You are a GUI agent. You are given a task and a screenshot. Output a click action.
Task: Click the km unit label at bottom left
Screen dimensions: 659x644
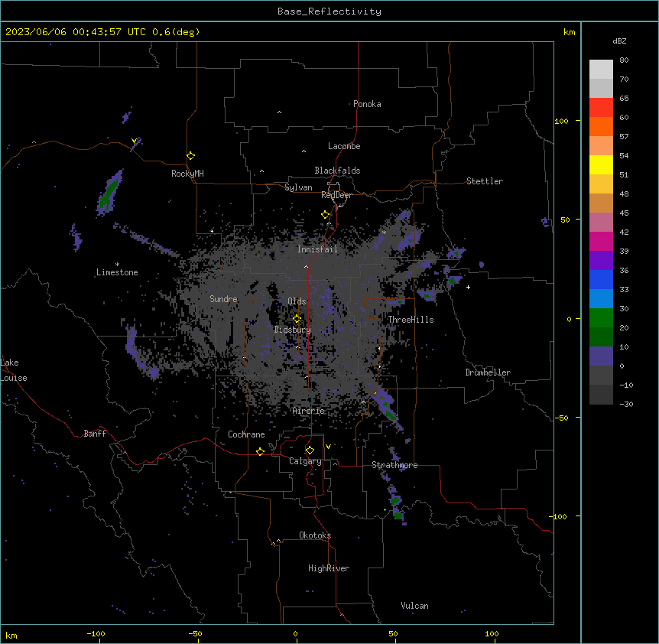(11, 635)
